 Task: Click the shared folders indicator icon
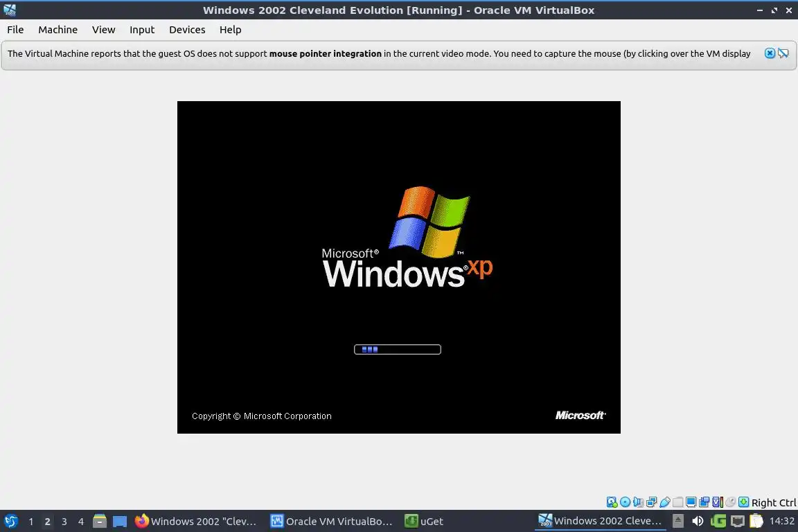678,502
